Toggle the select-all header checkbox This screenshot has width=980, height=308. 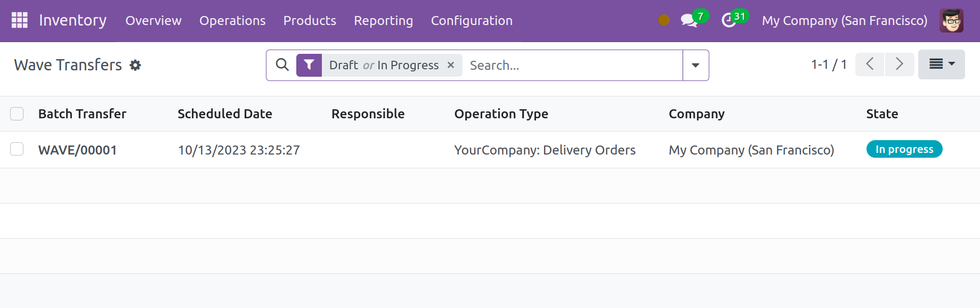point(17,114)
